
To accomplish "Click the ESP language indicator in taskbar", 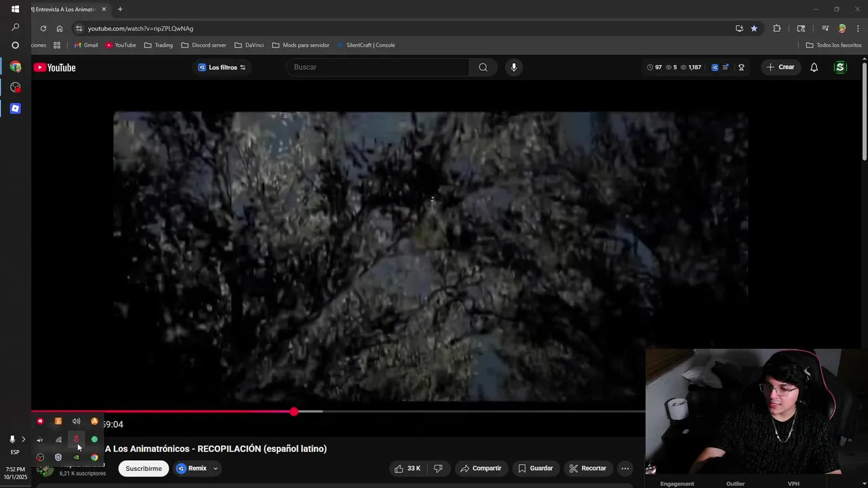I will coord(15,452).
